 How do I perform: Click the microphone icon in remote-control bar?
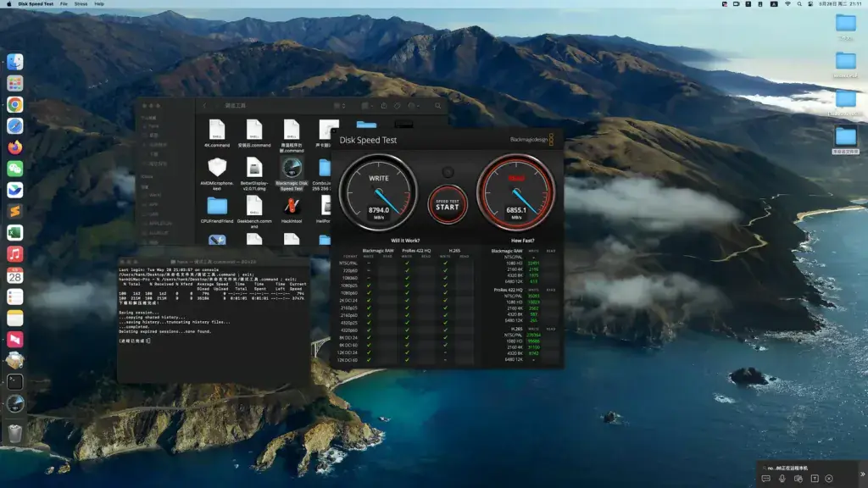782,479
